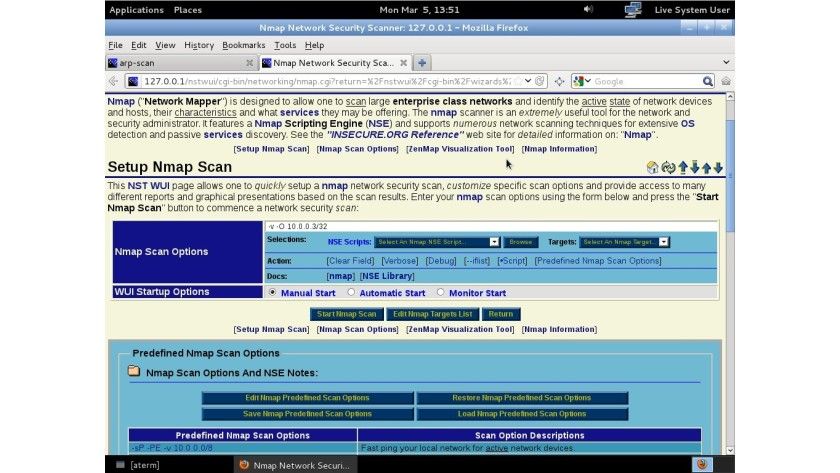
Task: Go to NST WUI home via house icon
Action: point(652,168)
